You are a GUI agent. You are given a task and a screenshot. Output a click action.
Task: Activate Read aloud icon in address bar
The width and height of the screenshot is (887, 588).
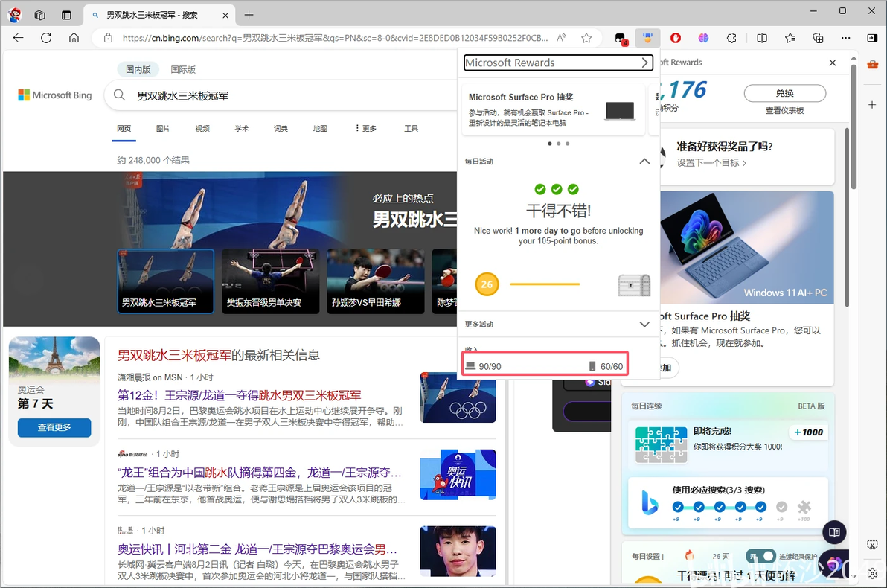pos(561,38)
